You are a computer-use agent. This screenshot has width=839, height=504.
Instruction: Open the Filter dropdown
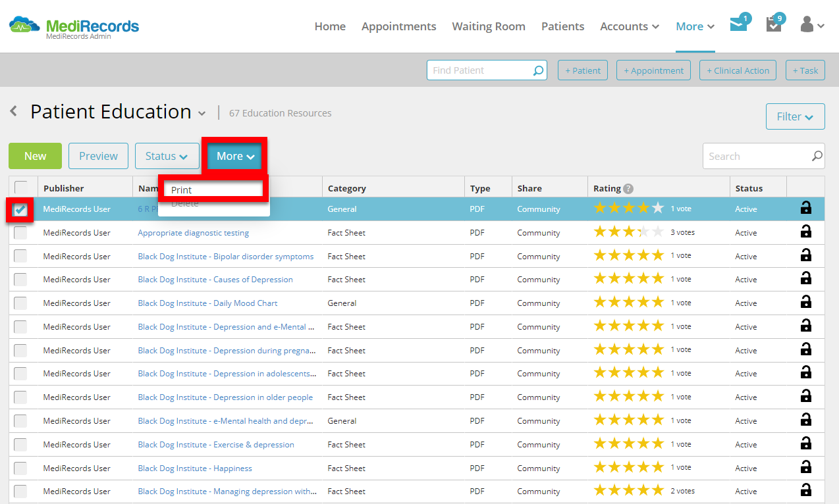coord(795,116)
